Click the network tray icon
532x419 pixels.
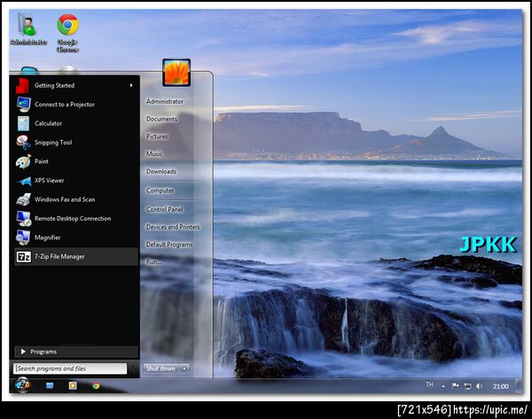[467, 385]
